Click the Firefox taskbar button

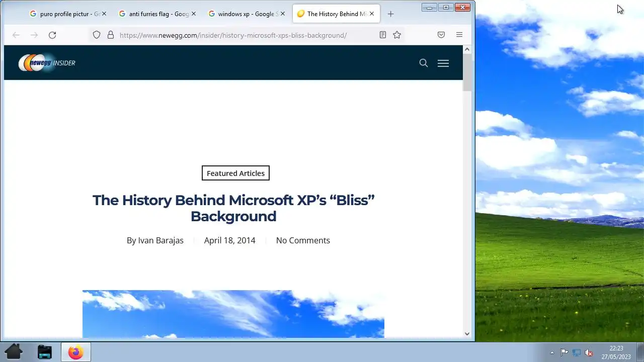(76, 352)
